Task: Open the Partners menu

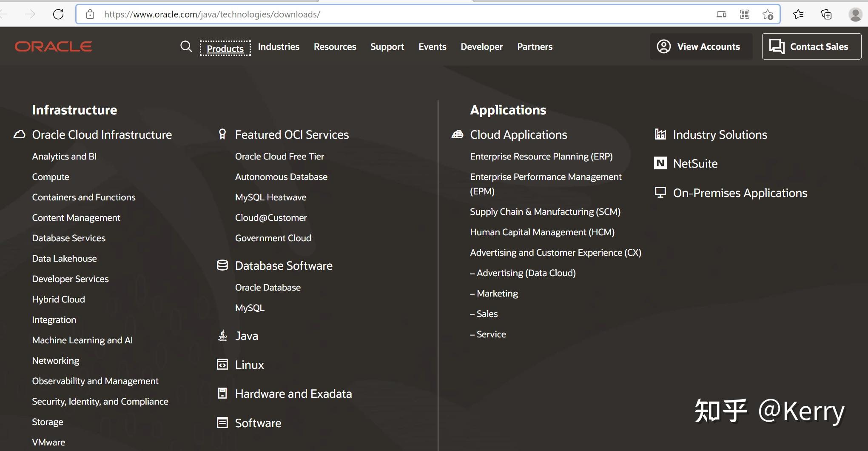Action: [535, 46]
